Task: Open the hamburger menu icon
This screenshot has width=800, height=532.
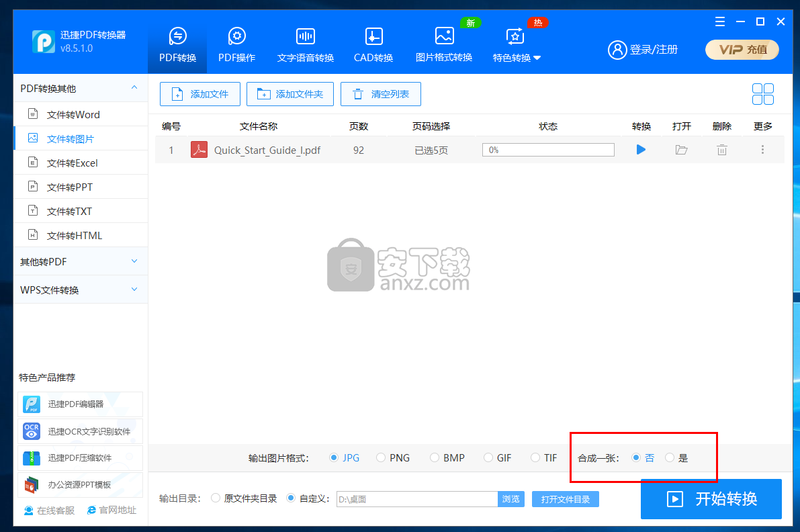Action: tap(720, 21)
